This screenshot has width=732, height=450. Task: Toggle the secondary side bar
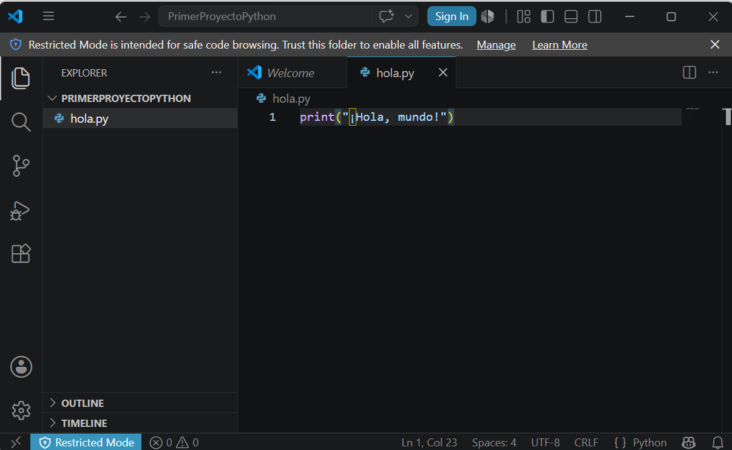point(595,16)
